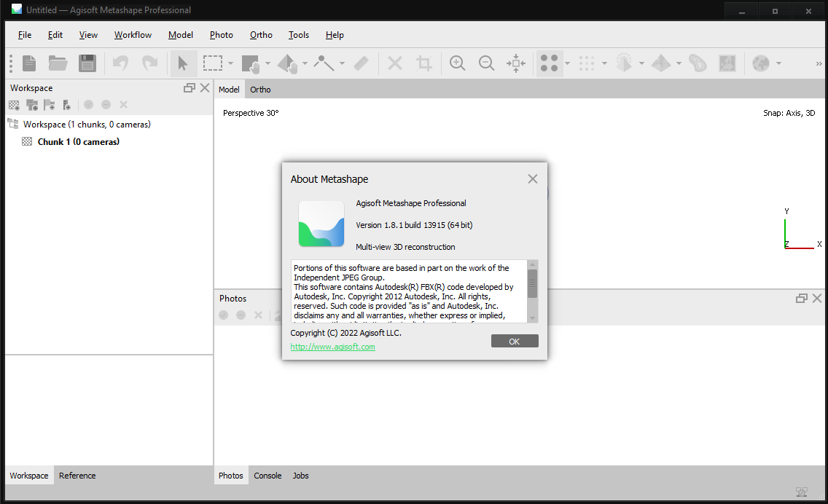
Task: Click Add Photos in the Workspace toolbar
Action: tap(32, 105)
